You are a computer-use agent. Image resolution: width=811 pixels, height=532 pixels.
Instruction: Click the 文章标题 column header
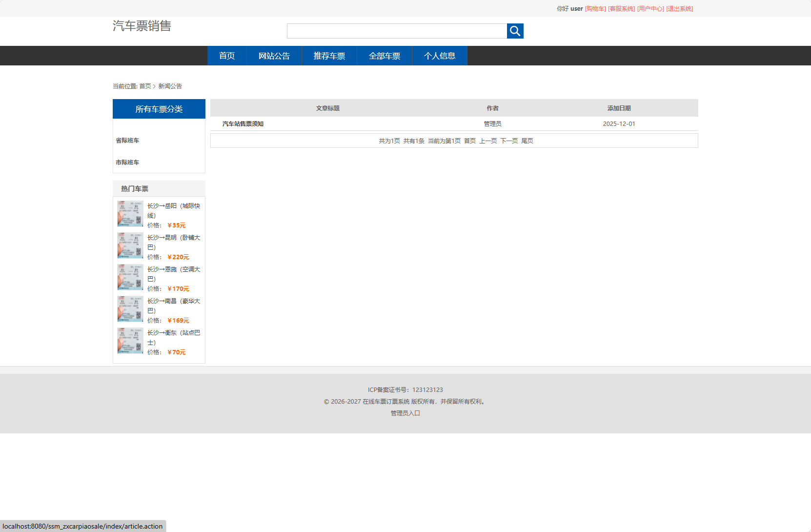tap(328, 108)
